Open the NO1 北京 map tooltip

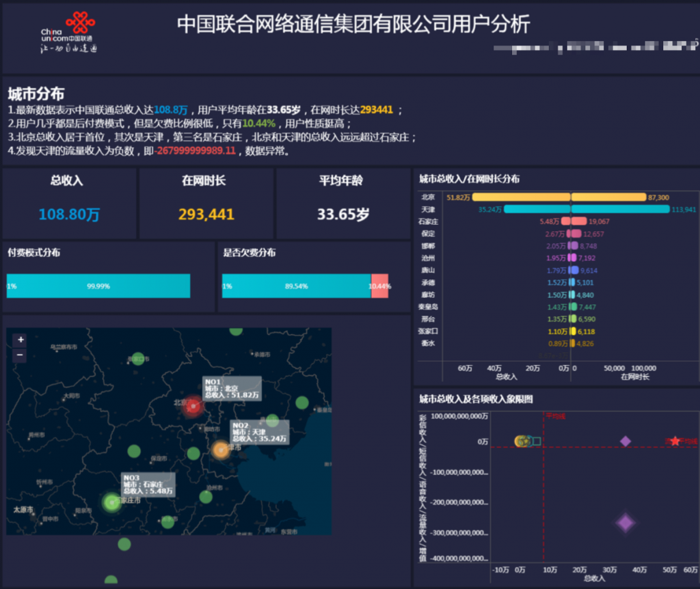232,389
